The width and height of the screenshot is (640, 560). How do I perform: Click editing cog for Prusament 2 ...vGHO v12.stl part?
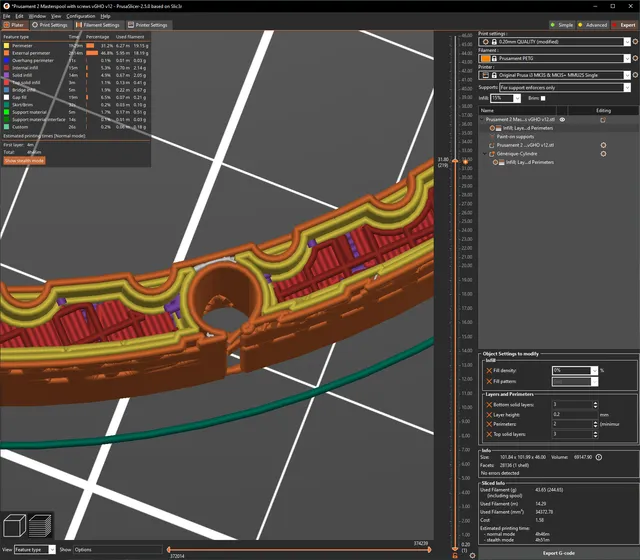tap(603, 145)
